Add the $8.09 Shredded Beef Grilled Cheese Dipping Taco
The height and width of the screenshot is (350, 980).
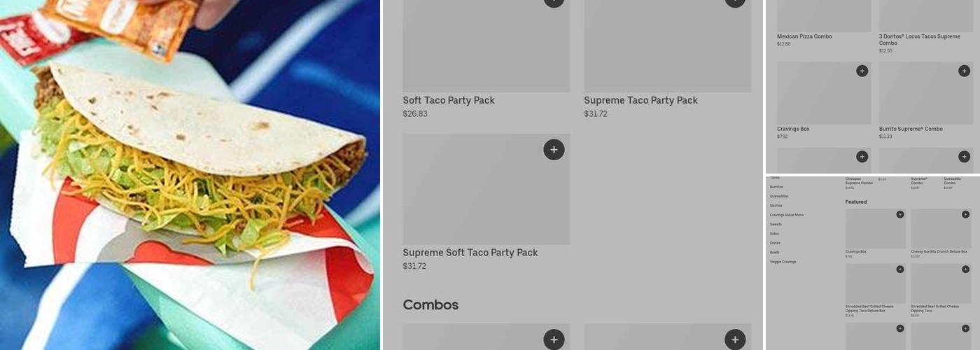click(x=965, y=269)
